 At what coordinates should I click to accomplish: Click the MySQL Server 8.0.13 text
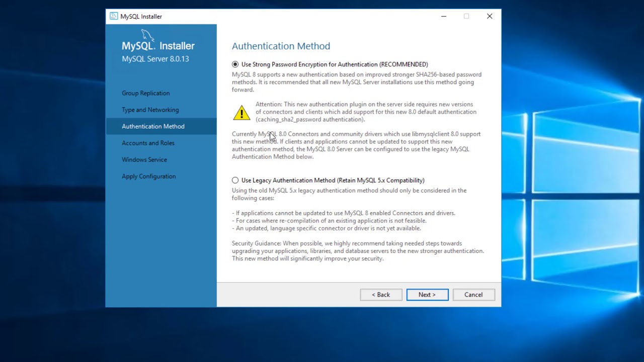[x=155, y=59]
